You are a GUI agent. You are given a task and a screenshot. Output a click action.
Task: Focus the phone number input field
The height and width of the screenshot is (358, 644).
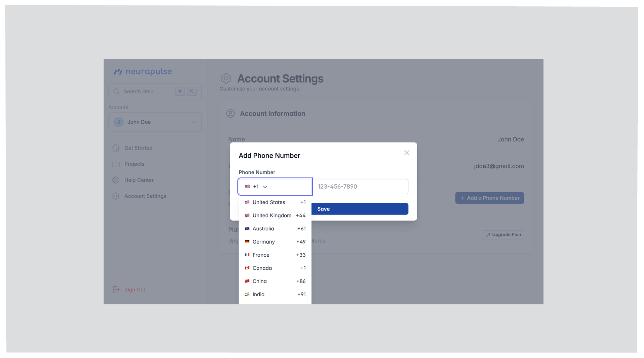(x=360, y=186)
